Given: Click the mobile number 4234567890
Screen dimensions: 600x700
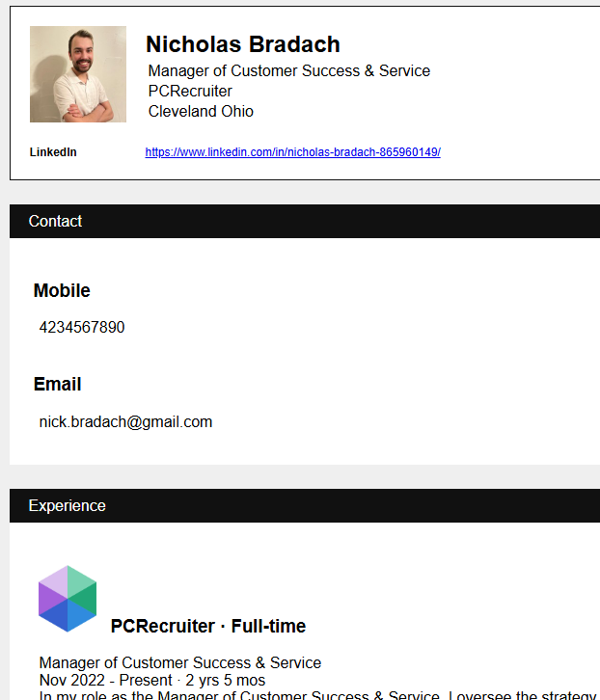Looking at the screenshot, I should [82, 327].
